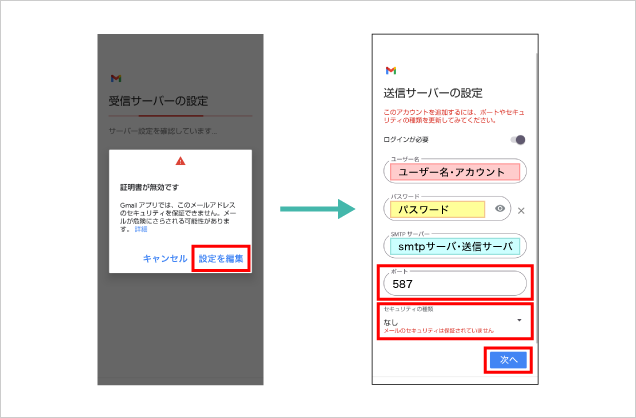This screenshot has width=636, height=418.
Task: Focus the パスワード input field
Action: coord(438,210)
